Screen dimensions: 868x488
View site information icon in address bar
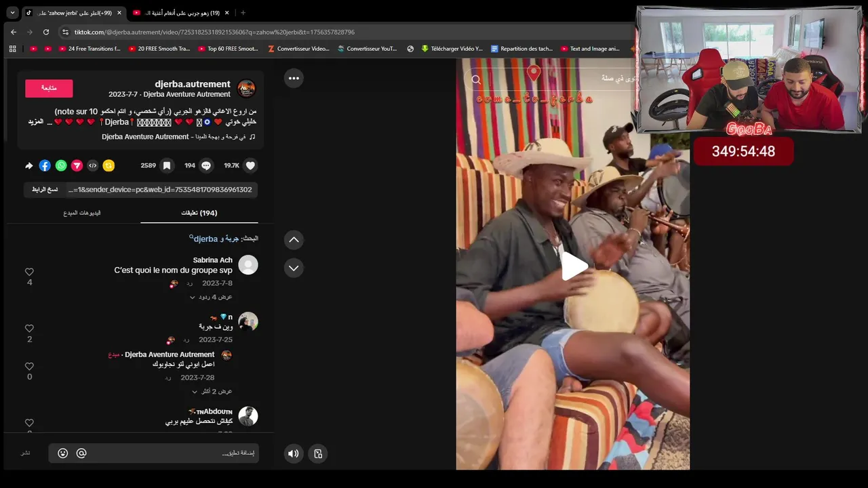(65, 32)
